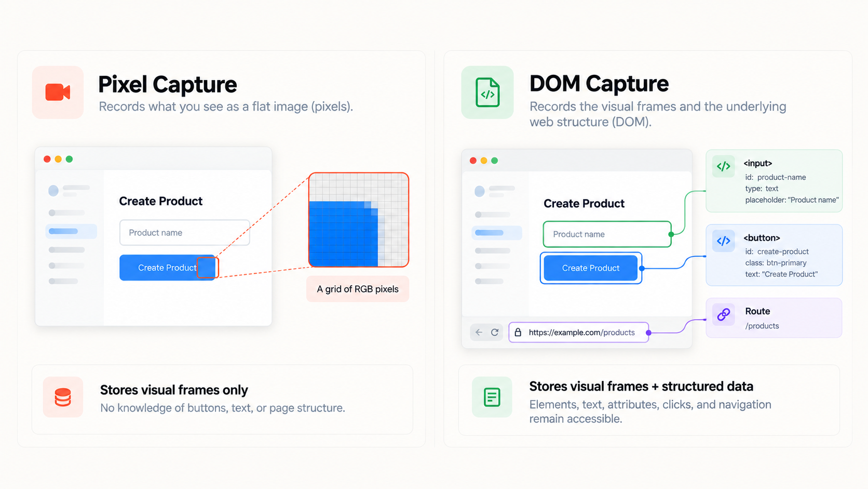Click the padlock icon in the address bar
This screenshot has height=489, width=868.
[518, 332]
